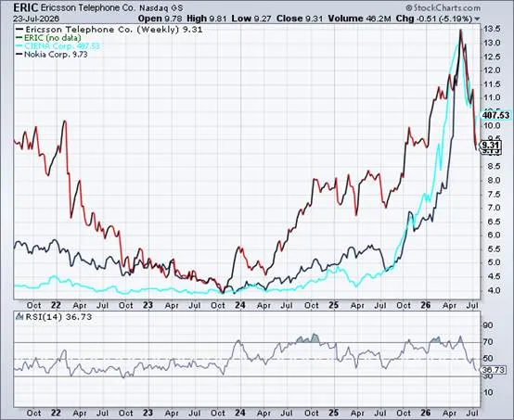
Task: Click the Nokia Corp. legend entry
Action: click(52, 55)
